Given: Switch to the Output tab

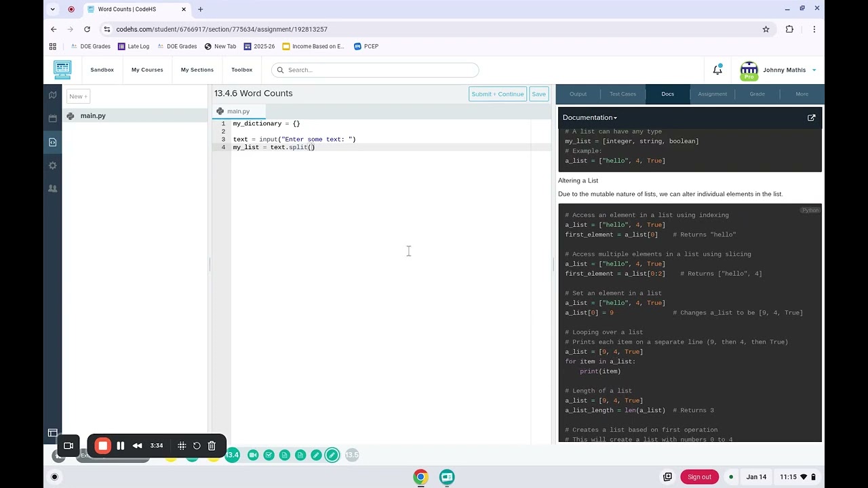Looking at the screenshot, I should coord(578,94).
